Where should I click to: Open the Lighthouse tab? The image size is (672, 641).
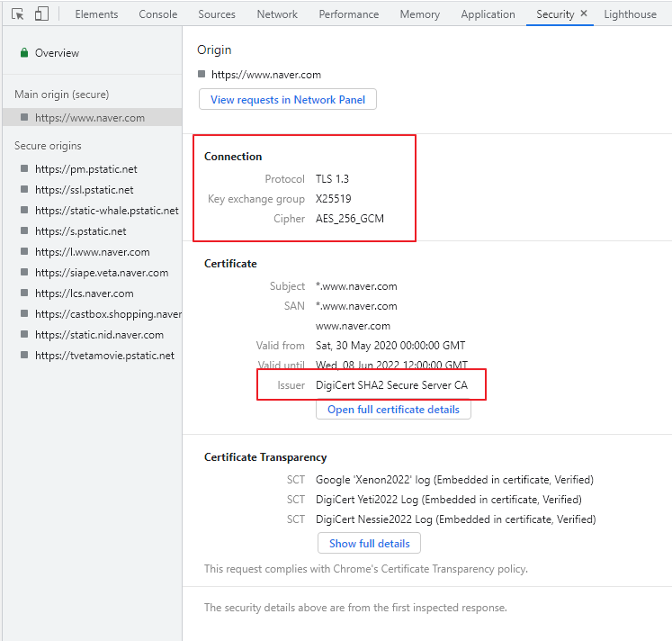coord(630,14)
